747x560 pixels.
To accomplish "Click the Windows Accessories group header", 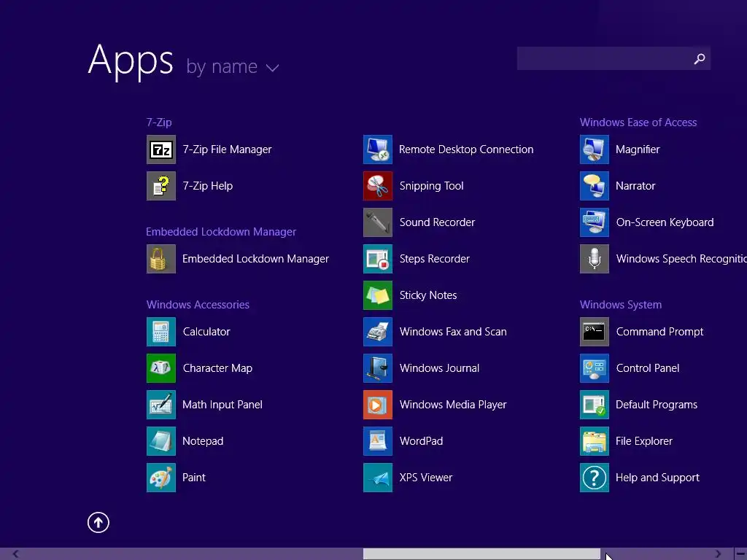I will [198, 305].
